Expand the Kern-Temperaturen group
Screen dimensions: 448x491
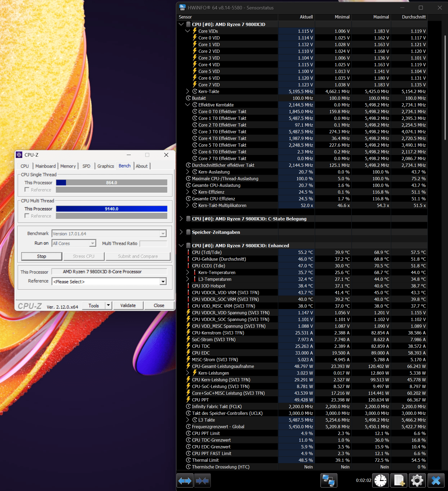[188, 272]
